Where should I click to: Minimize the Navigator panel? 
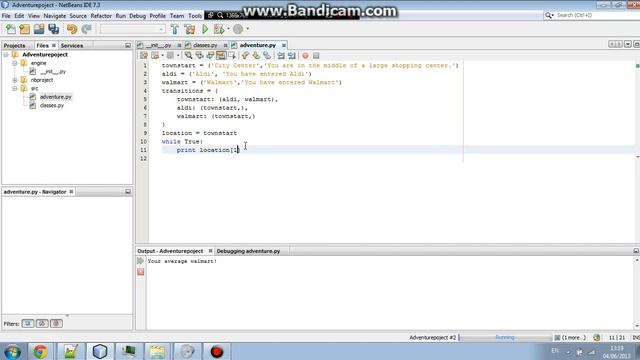[x=128, y=192]
